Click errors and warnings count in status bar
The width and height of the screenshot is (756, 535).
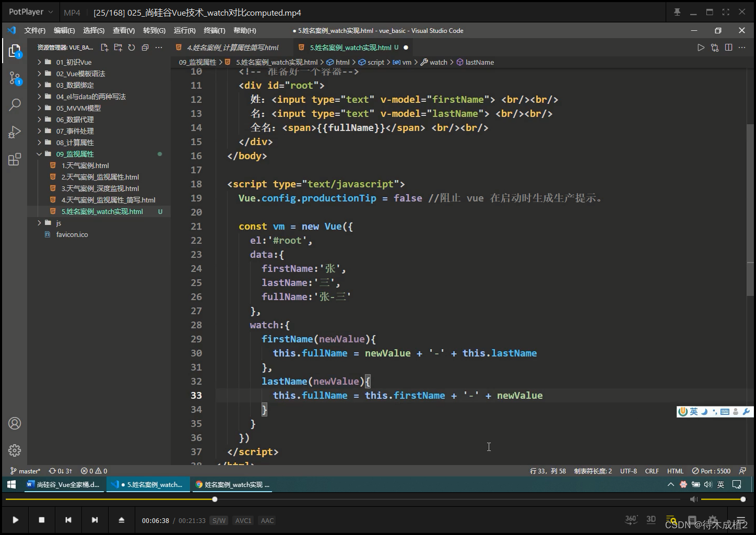pyautogui.click(x=94, y=471)
